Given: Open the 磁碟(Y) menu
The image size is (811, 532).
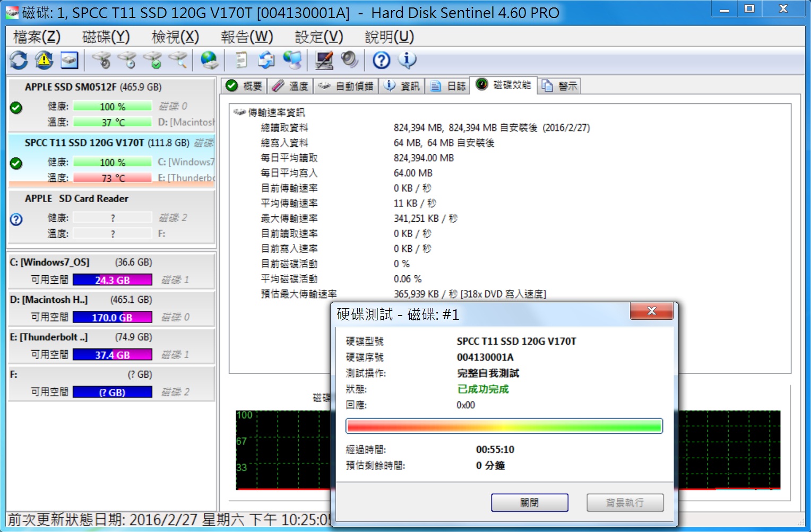Looking at the screenshot, I should (106, 37).
